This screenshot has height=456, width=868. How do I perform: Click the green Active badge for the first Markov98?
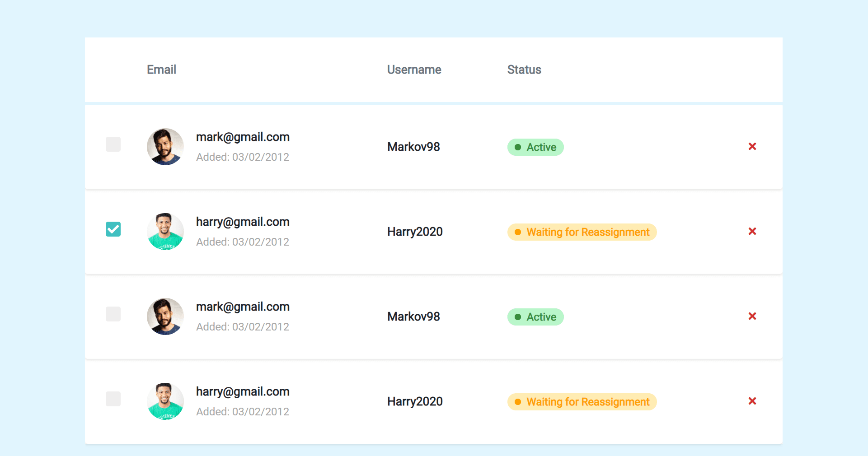(535, 147)
